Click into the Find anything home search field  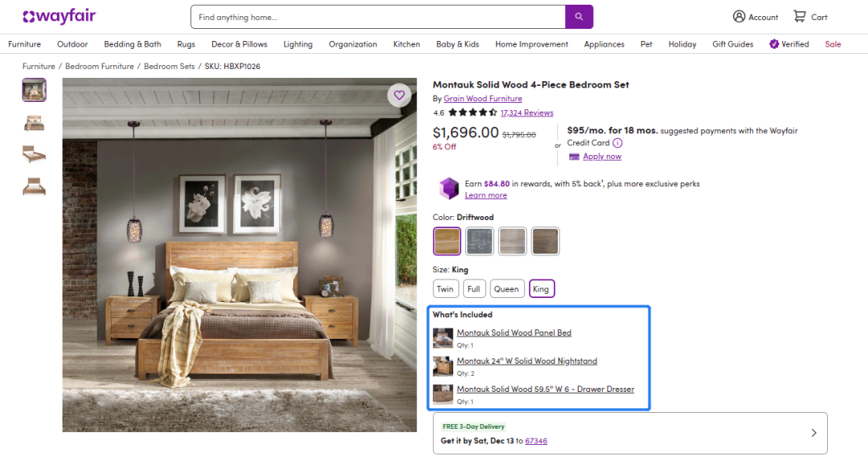tap(378, 17)
